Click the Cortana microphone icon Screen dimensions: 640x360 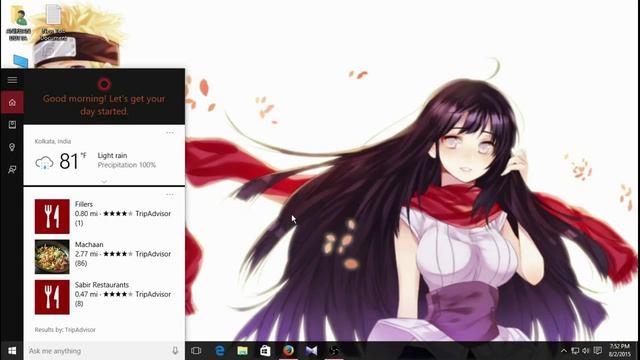point(175,351)
